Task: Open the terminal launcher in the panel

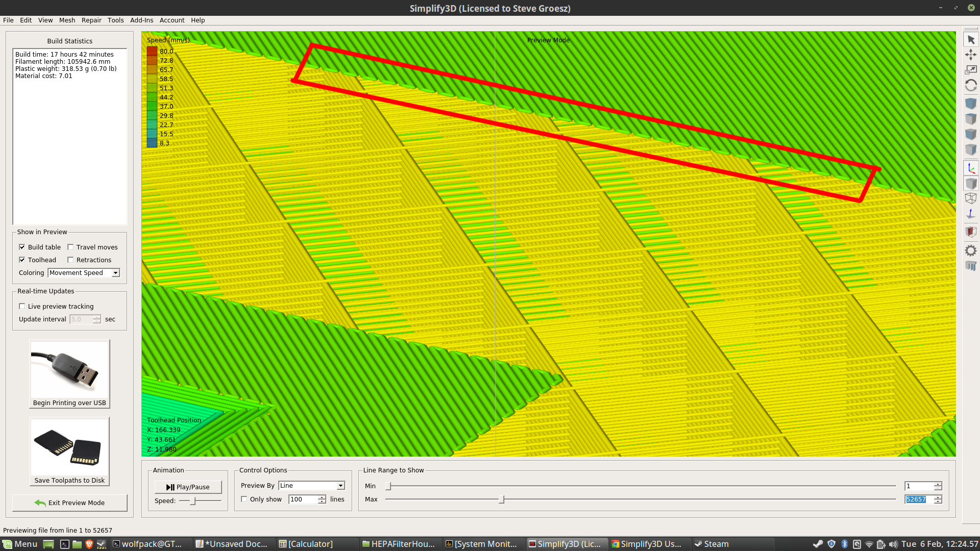Action: tap(65, 544)
